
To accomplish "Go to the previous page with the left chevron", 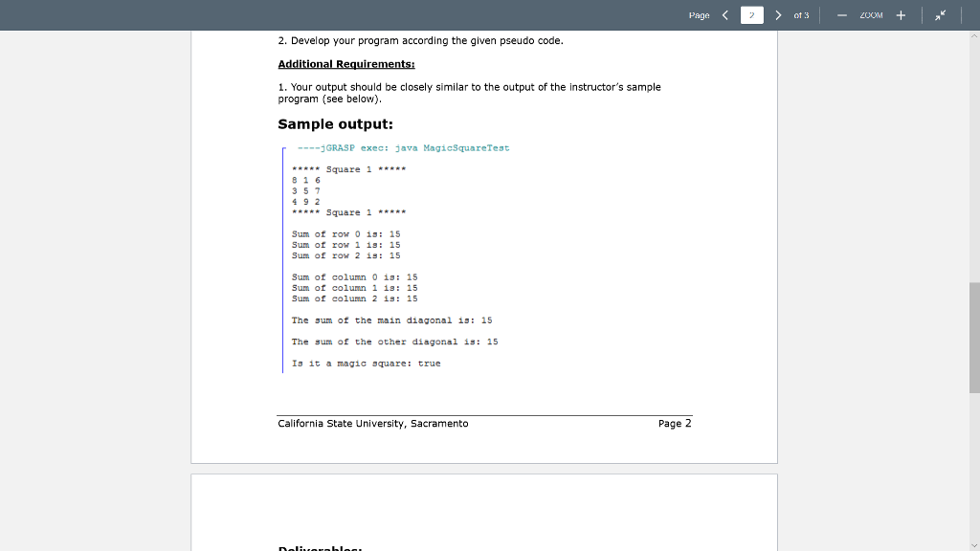I will tap(724, 15).
